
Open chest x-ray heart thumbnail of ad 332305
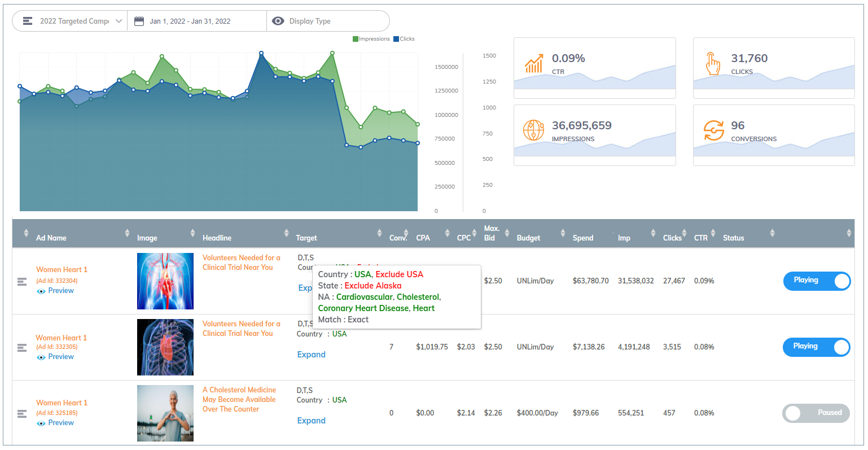click(x=165, y=347)
